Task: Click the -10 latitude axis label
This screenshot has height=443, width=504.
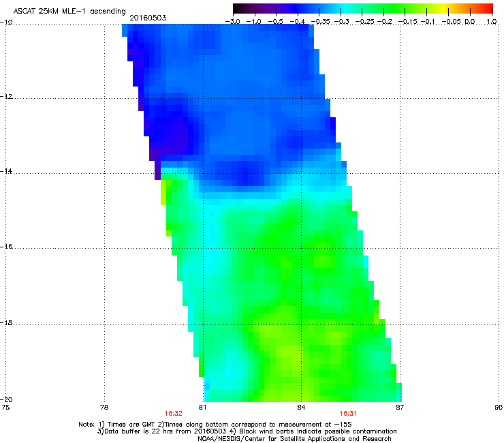Action: coord(6,22)
